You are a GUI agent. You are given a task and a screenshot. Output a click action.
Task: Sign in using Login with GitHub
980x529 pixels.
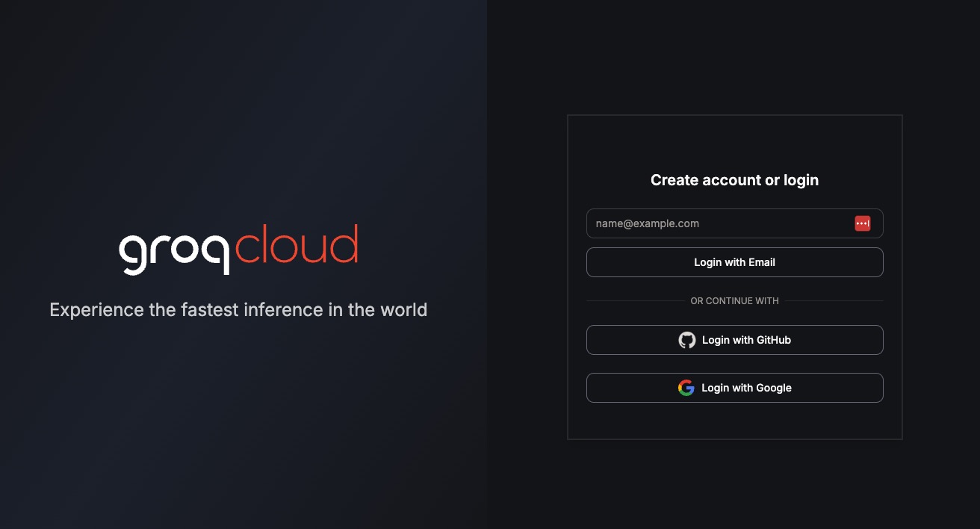click(x=735, y=340)
